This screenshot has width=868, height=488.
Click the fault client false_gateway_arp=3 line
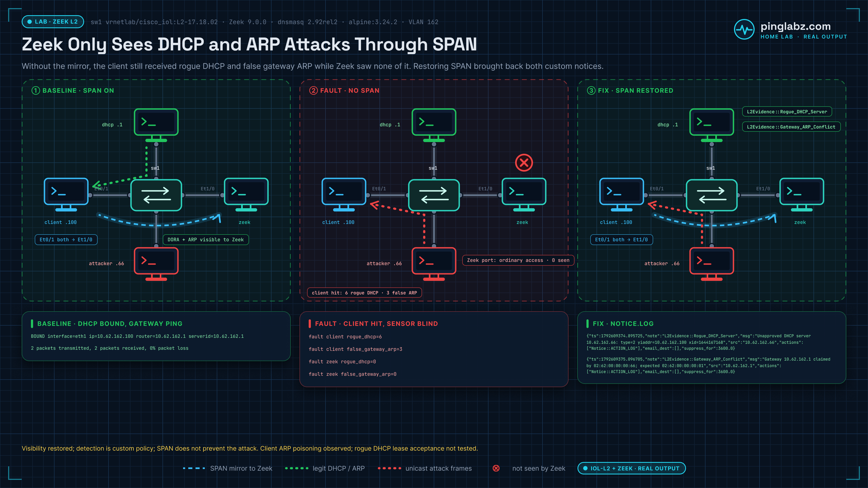point(356,349)
